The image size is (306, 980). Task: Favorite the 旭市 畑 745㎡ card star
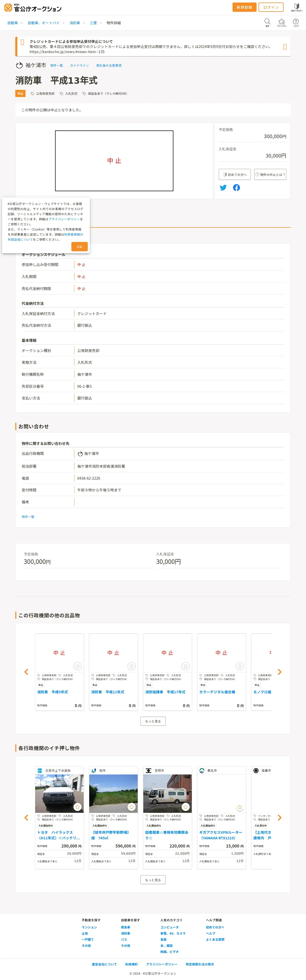(x=132, y=807)
